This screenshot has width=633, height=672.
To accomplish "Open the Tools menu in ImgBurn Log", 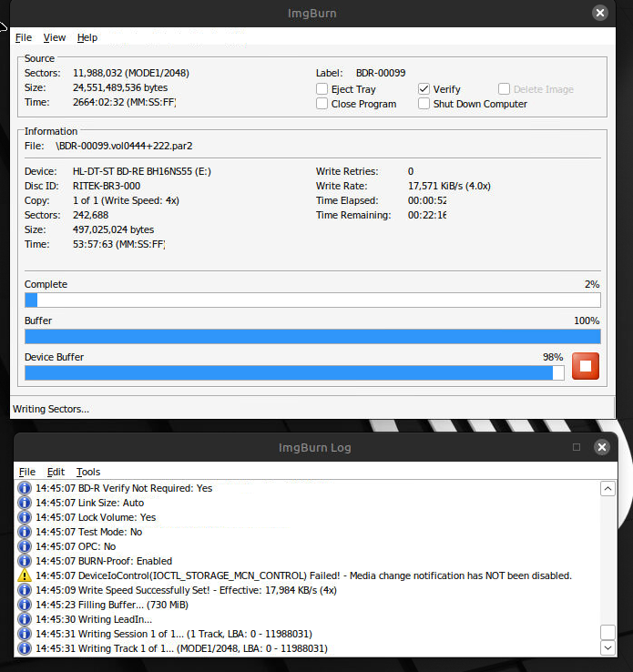I will [88, 472].
